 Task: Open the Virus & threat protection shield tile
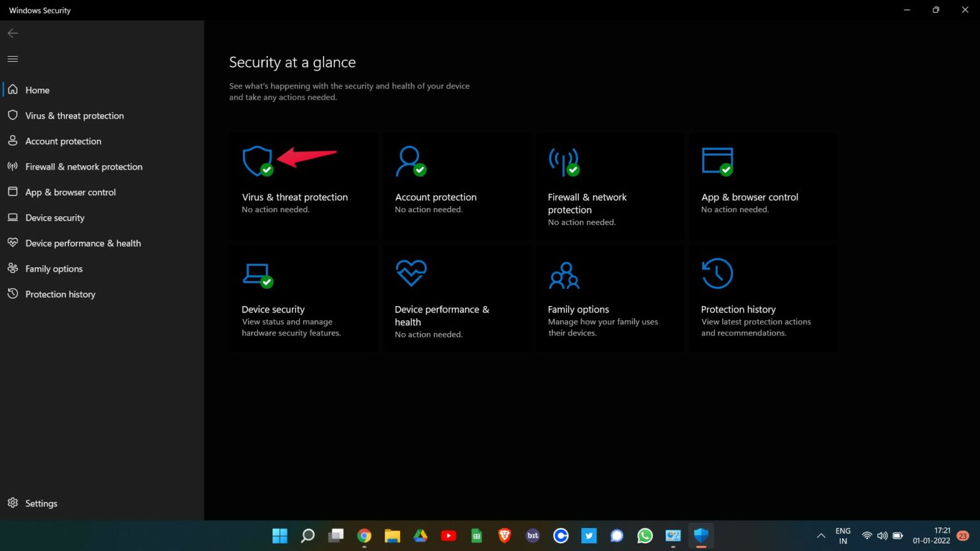pyautogui.click(x=257, y=160)
